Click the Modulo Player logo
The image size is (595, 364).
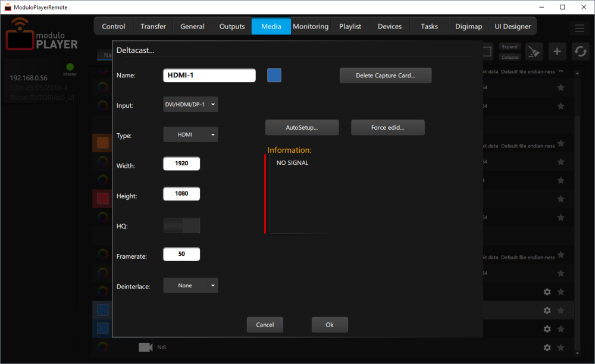[x=42, y=34]
